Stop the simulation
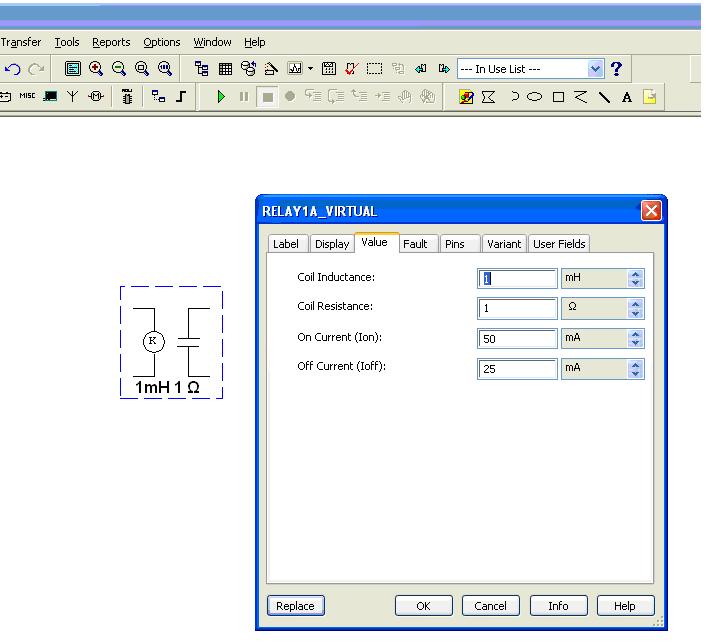This screenshot has width=714, height=644. (267, 97)
